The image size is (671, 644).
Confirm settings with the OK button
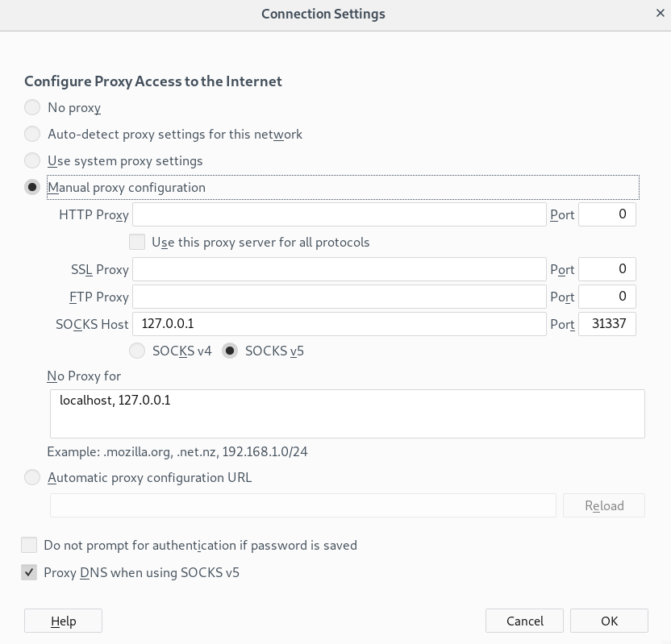tap(609, 621)
